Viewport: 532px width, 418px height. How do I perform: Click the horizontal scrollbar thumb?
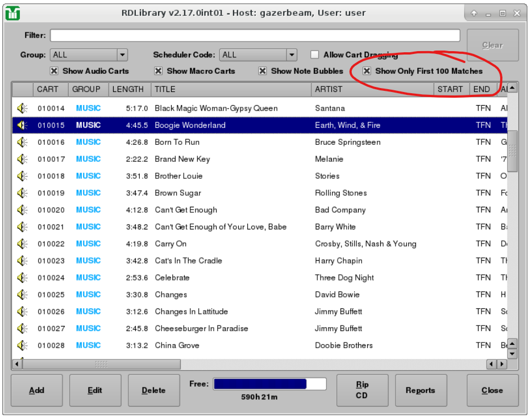[101, 365]
